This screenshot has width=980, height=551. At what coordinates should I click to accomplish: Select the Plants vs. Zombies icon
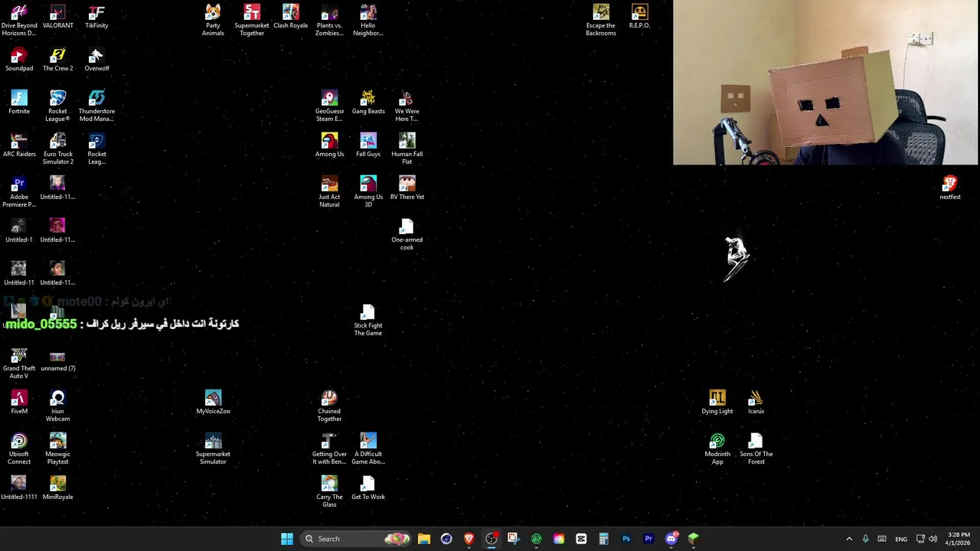[x=329, y=20]
